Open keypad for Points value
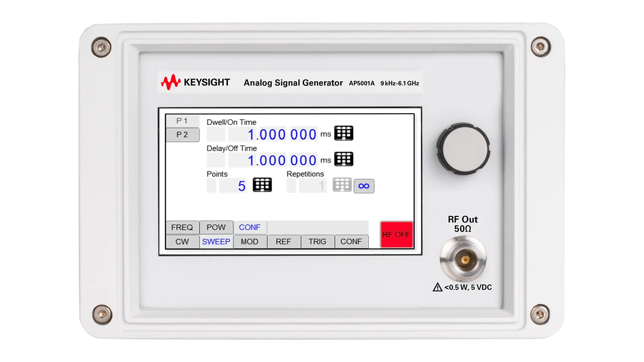 [262, 185]
